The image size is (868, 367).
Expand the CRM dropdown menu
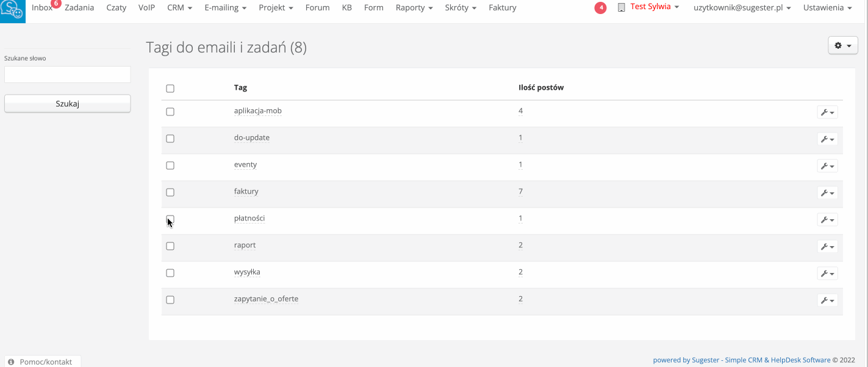180,8
